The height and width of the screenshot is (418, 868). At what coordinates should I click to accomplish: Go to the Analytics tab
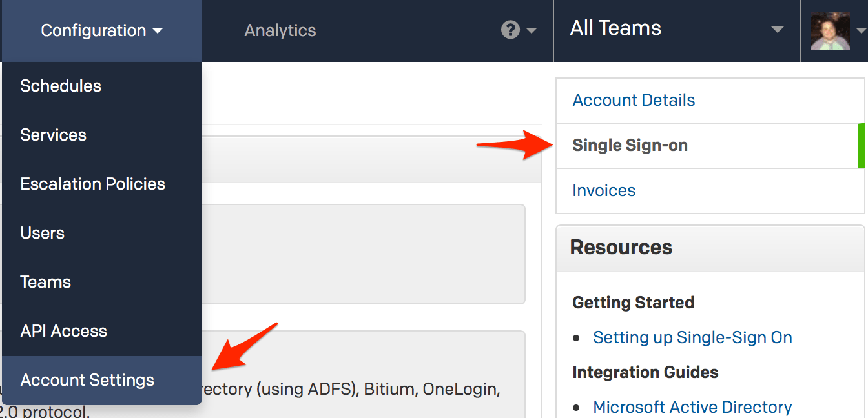280,31
